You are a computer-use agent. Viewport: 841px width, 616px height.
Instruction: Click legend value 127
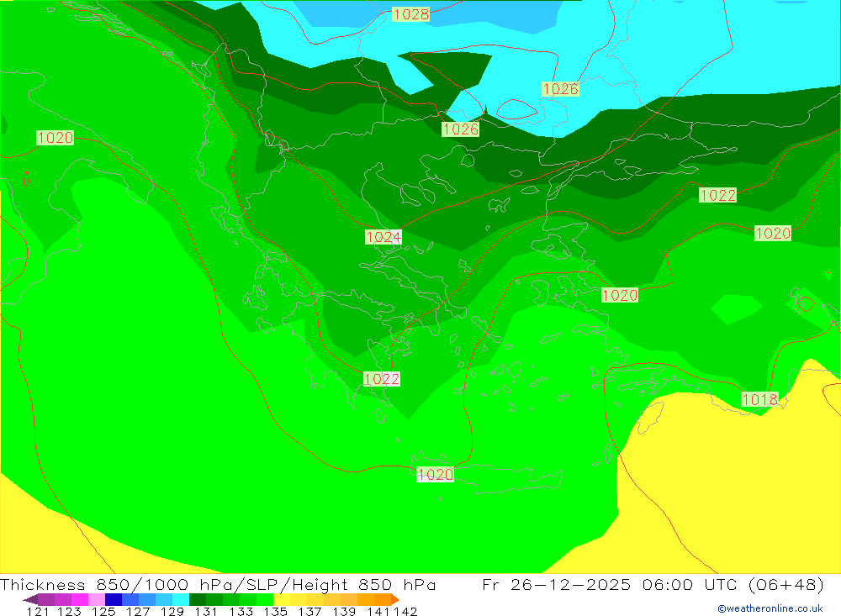coord(138,612)
